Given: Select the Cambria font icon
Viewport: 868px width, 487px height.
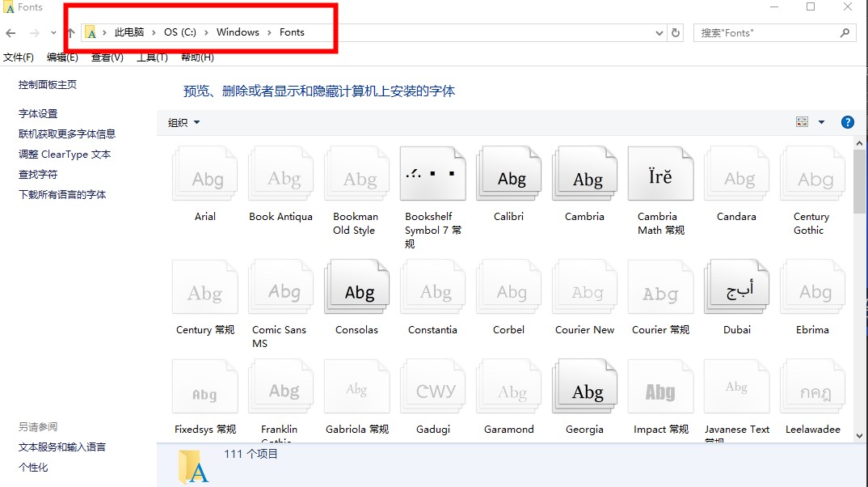Looking at the screenshot, I should 584,173.
